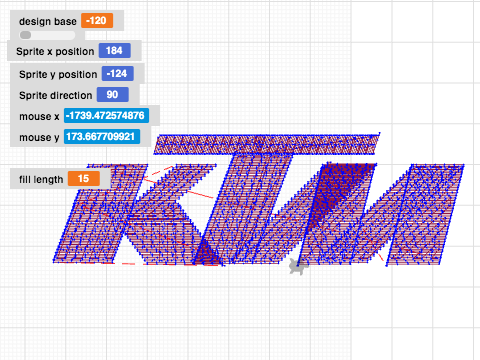Click the Sprite direction value 90
This screenshot has height=360, width=480.
tap(113, 95)
